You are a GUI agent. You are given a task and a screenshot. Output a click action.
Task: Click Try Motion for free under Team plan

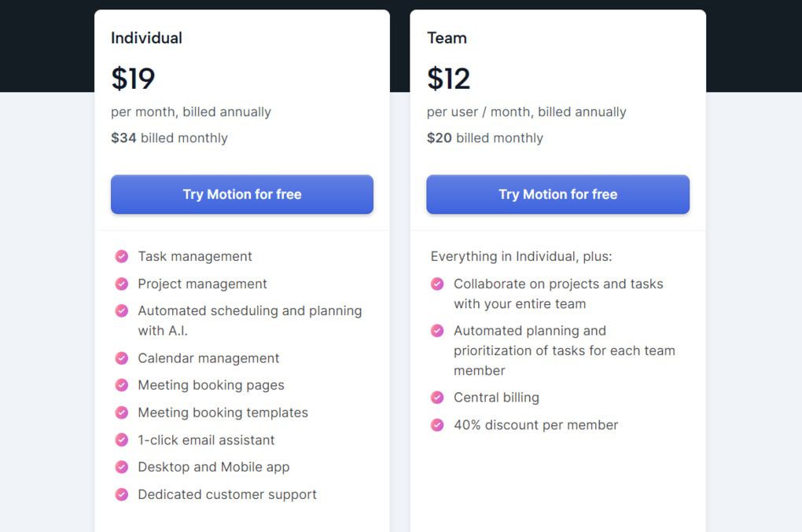point(557,194)
